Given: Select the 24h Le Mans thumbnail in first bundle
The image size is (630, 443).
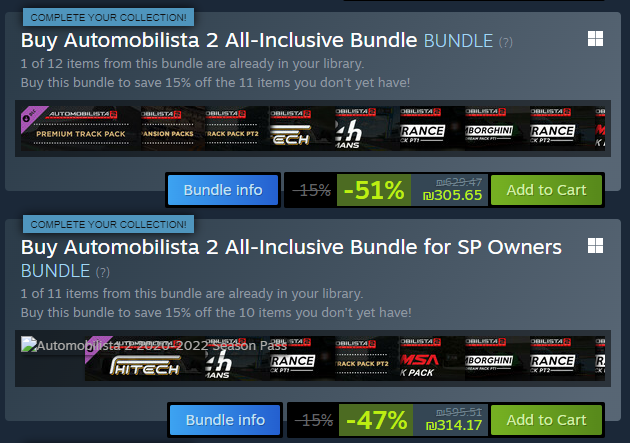Looking at the screenshot, I should pyautogui.click(x=367, y=128).
